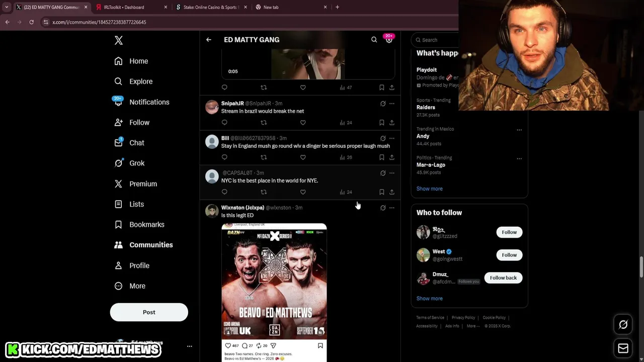Click the Profile sidebar icon
This screenshot has width=644, height=362.
click(118, 265)
